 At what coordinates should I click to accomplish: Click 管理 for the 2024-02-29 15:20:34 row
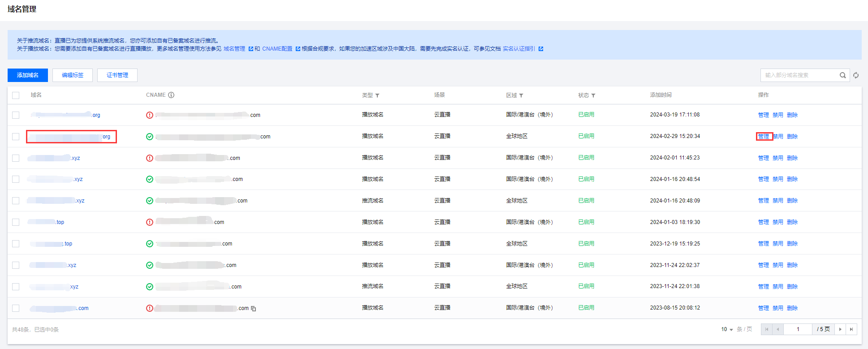[764, 137]
